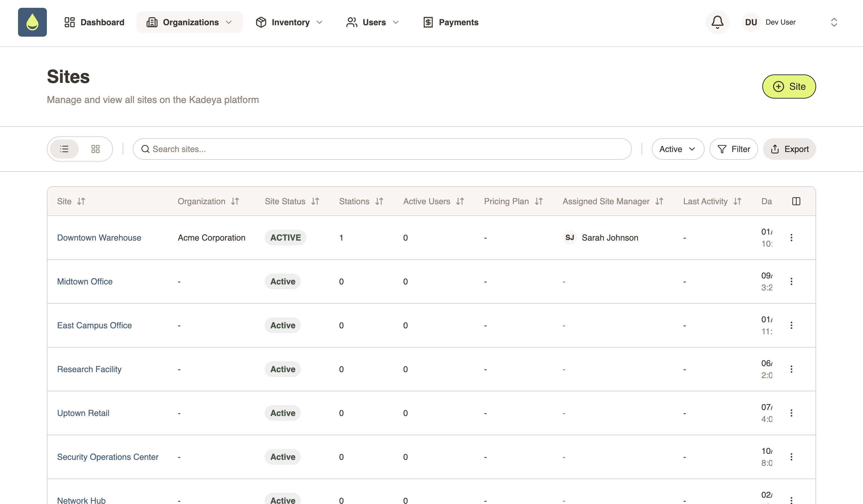Open Security Operations Center site link
863x504 pixels.
pyautogui.click(x=108, y=457)
